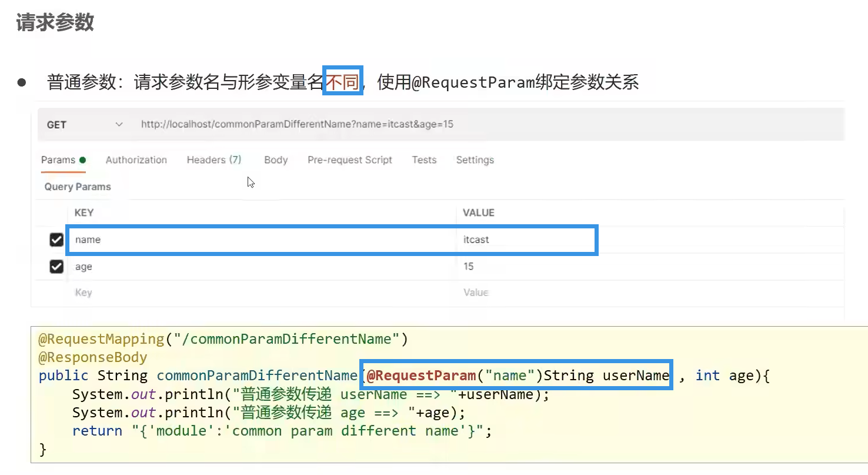Click the KEY column header

[84, 213]
